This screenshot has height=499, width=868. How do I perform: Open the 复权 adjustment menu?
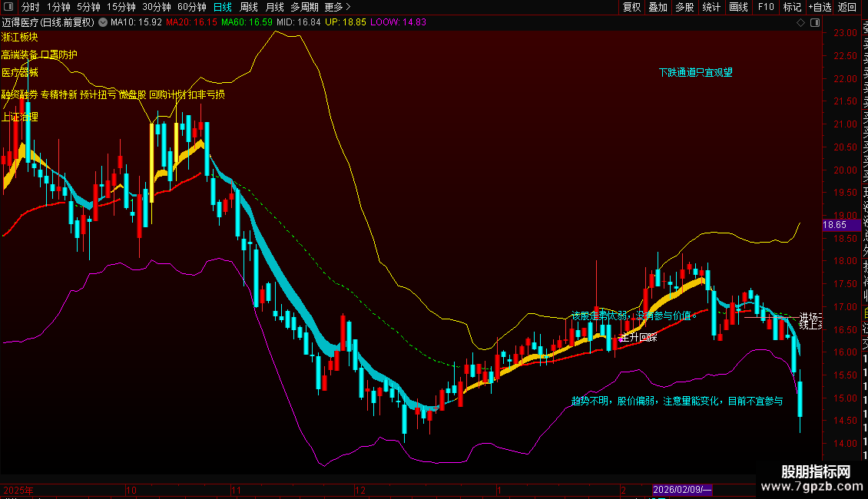[631, 7]
